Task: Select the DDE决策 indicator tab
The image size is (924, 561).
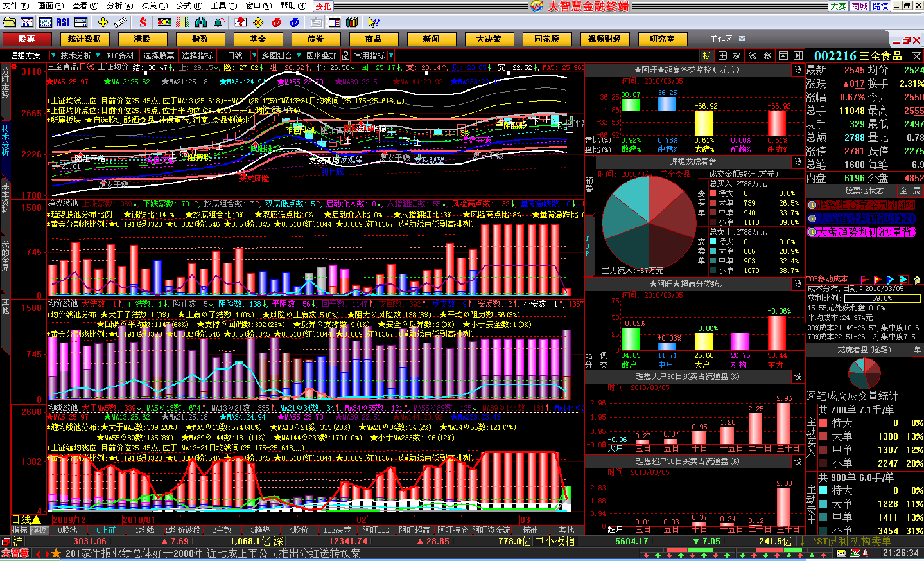Action: [x=337, y=530]
